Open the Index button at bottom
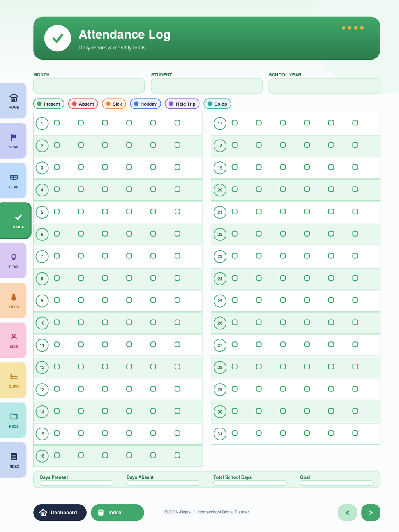Image resolution: width=399 pixels, height=532 pixels. pyautogui.click(x=117, y=513)
